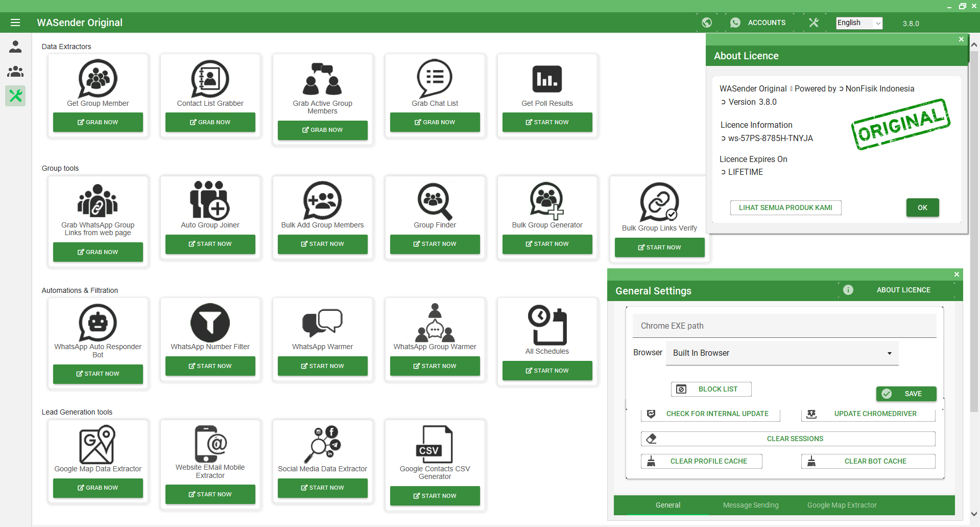Open the Google Map Extractor tab

(842, 505)
